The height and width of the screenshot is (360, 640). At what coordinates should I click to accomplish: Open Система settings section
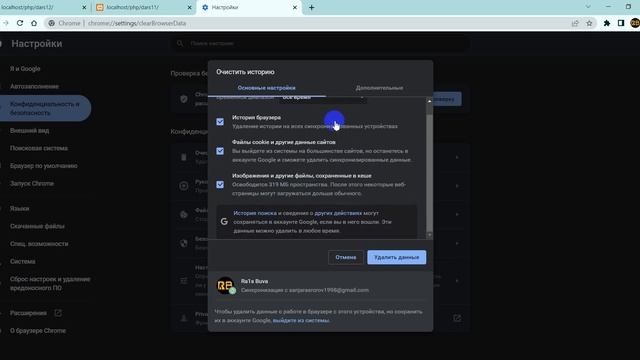pyautogui.click(x=23, y=261)
